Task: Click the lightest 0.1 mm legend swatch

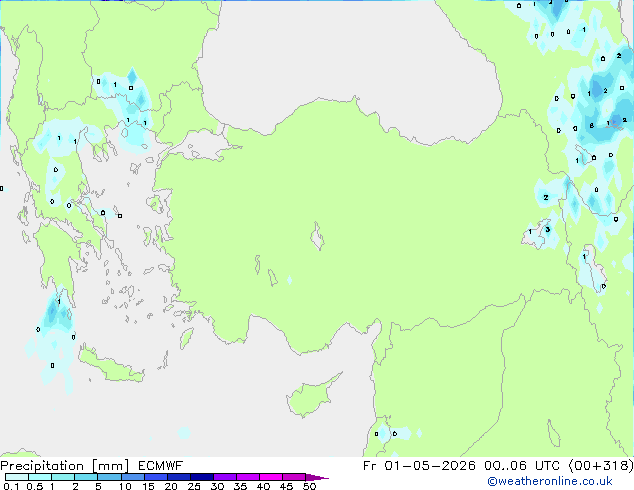Action: pos(15,477)
